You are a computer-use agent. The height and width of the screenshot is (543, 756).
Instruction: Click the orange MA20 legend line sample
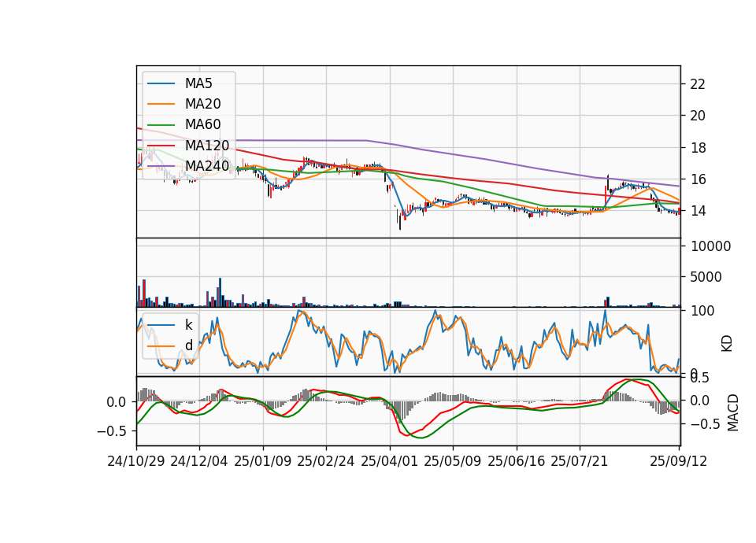pos(161,104)
